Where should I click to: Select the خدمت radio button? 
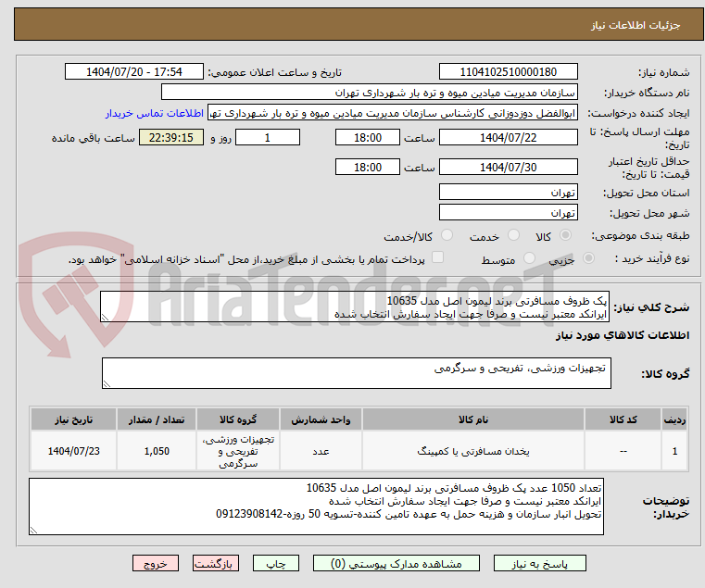(x=513, y=235)
